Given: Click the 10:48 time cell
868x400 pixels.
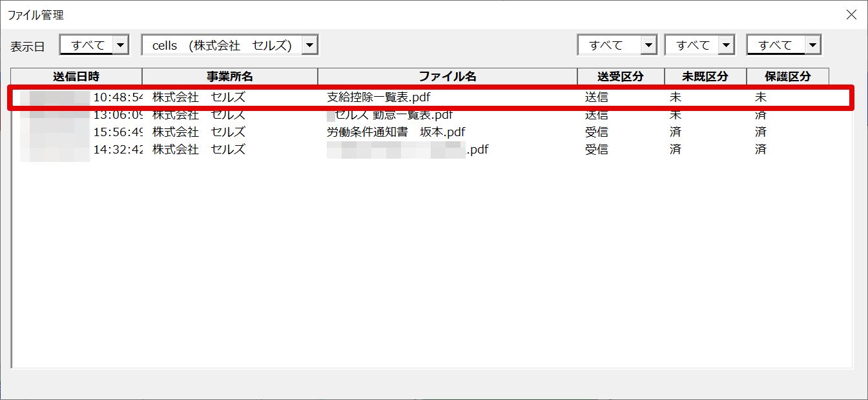Looking at the screenshot, I should pyautogui.click(x=118, y=98).
